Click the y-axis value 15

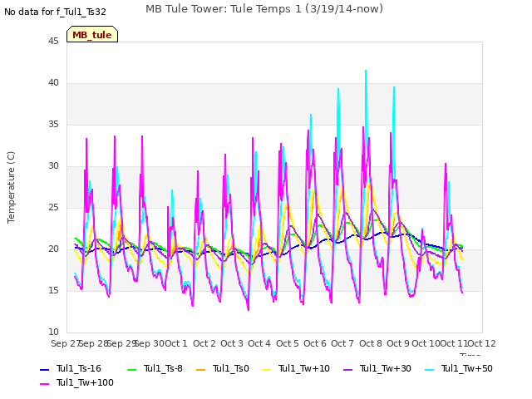[x=53, y=290]
